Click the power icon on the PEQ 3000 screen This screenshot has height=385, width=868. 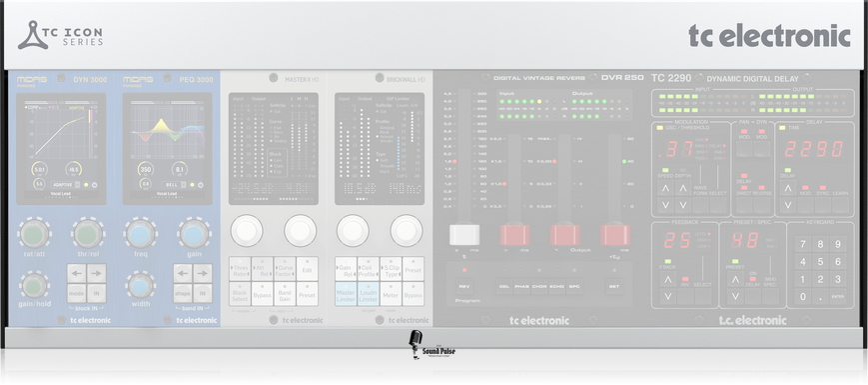click(201, 184)
